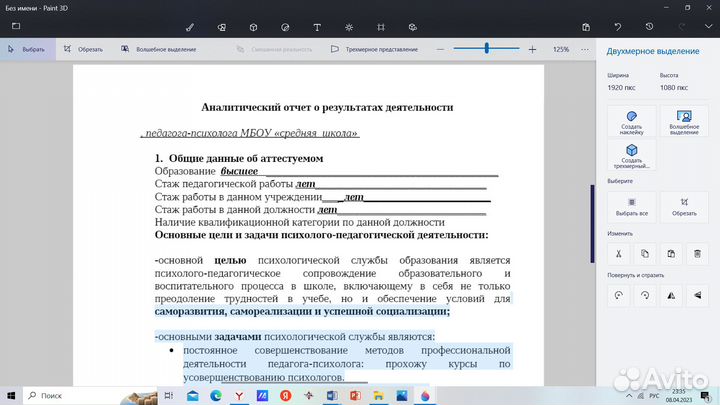Select the Brushes tool
The width and height of the screenshot is (720, 405).
(x=190, y=27)
